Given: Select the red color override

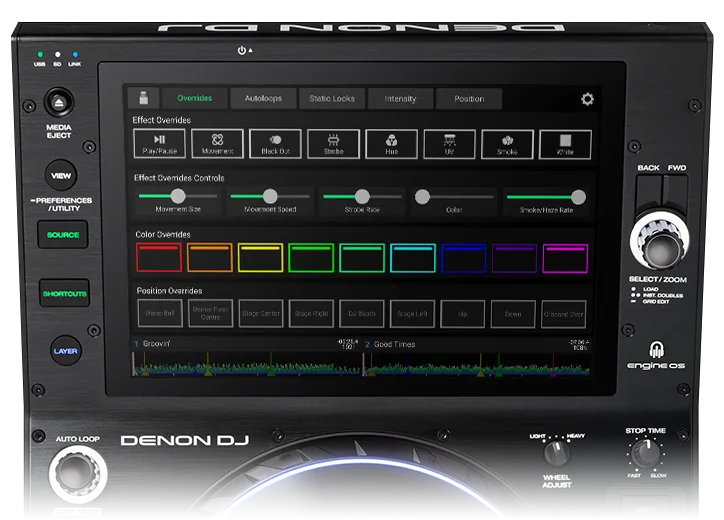Looking at the screenshot, I should [x=159, y=257].
